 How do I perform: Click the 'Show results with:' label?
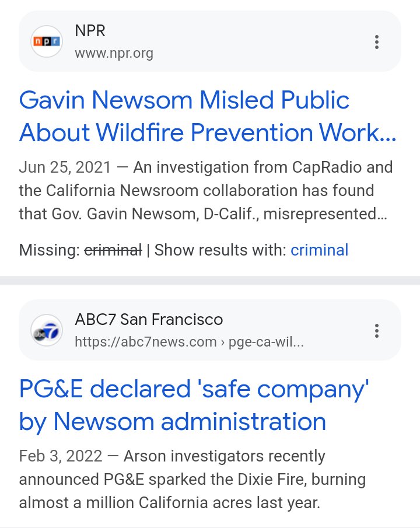220,250
